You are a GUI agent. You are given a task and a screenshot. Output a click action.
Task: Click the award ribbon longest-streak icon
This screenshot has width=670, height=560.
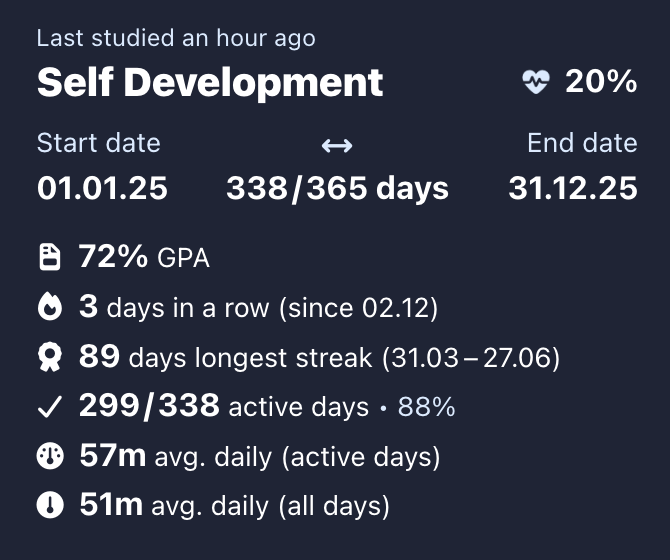49,357
